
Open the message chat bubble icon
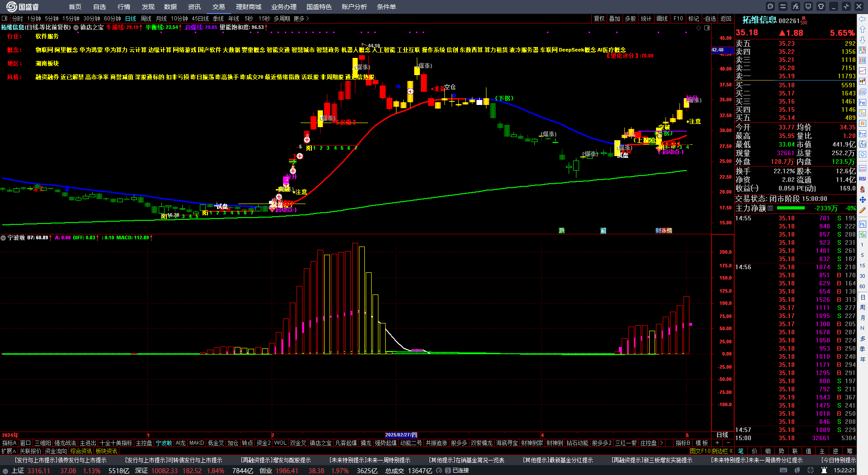(x=770, y=6)
